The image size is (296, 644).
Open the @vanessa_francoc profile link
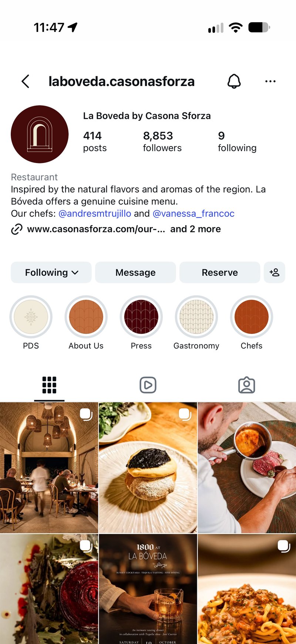194,213
